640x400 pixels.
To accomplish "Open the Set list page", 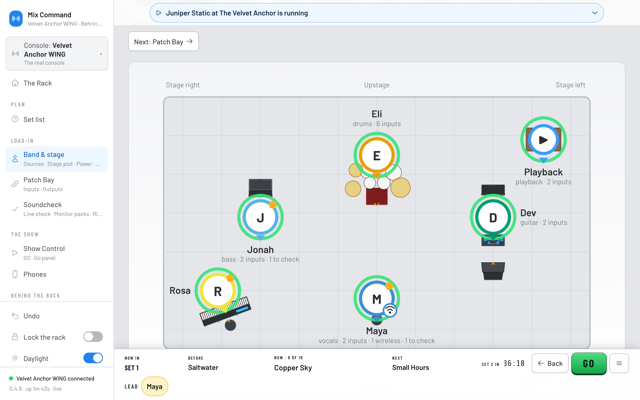I will tap(57, 120).
